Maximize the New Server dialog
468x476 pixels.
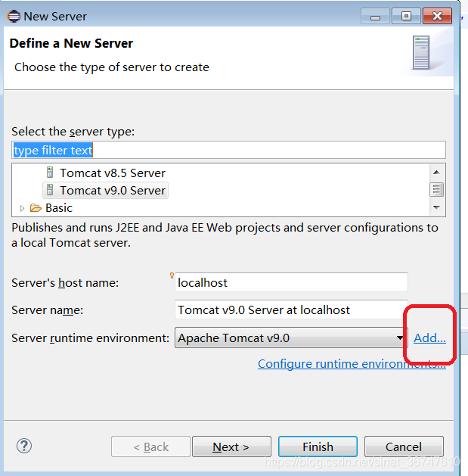406,17
